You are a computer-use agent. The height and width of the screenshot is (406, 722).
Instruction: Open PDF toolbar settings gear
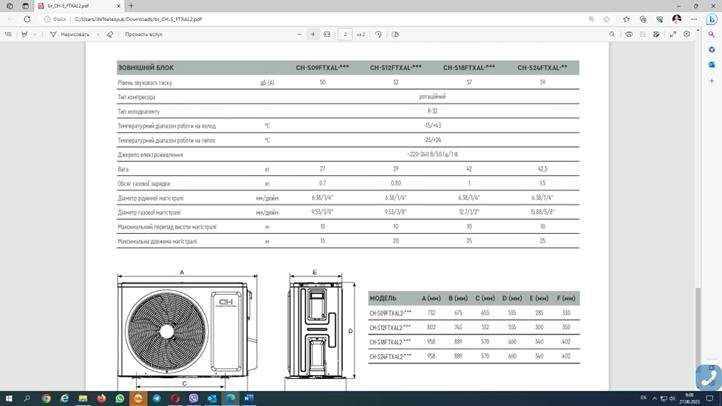click(687, 34)
